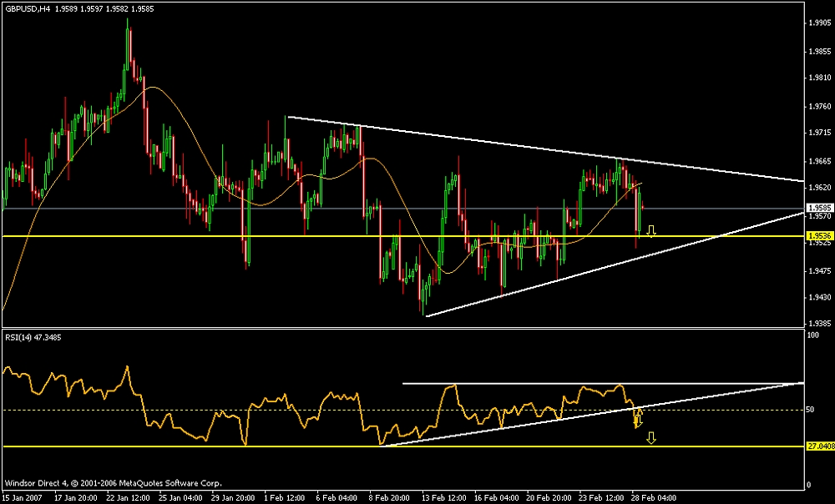The height and width of the screenshot is (504, 835).
Task: Select the yellow horizontal line at 1.9536
Action: tap(403, 236)
